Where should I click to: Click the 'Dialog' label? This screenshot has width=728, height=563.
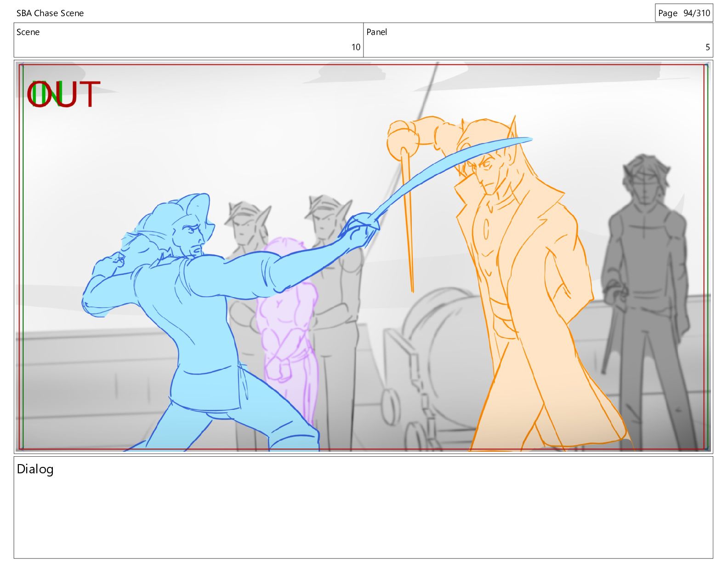(35, 469)
